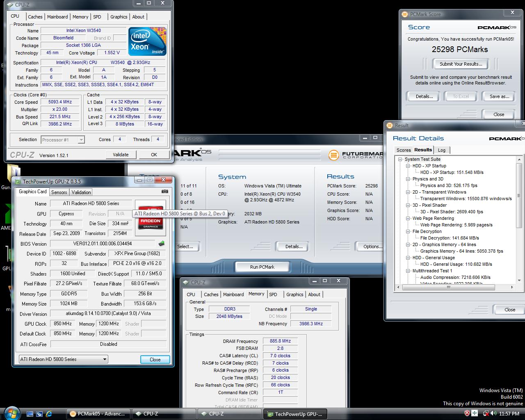Open Scores tab in Result Details

[x=404, y=150]
